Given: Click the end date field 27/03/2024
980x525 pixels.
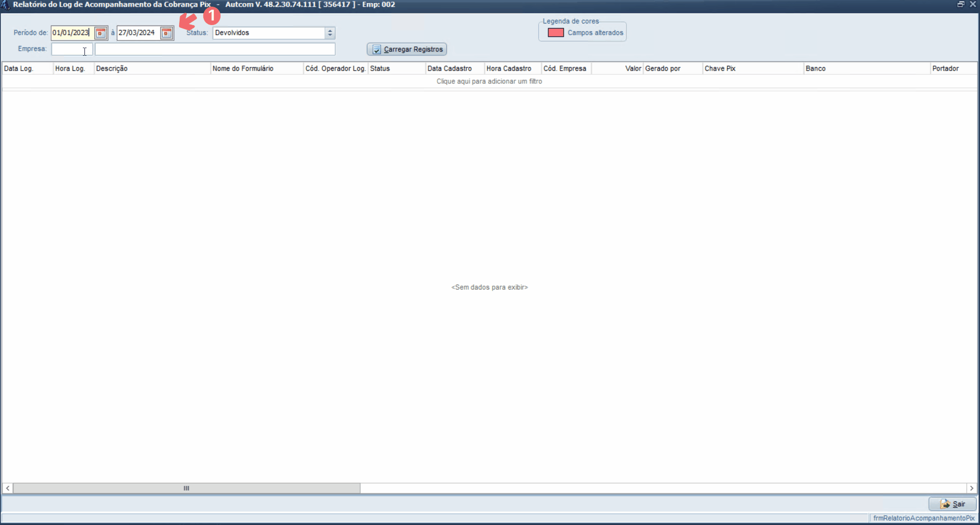Looking at the screenshot, I should click(x=138, y=33).
